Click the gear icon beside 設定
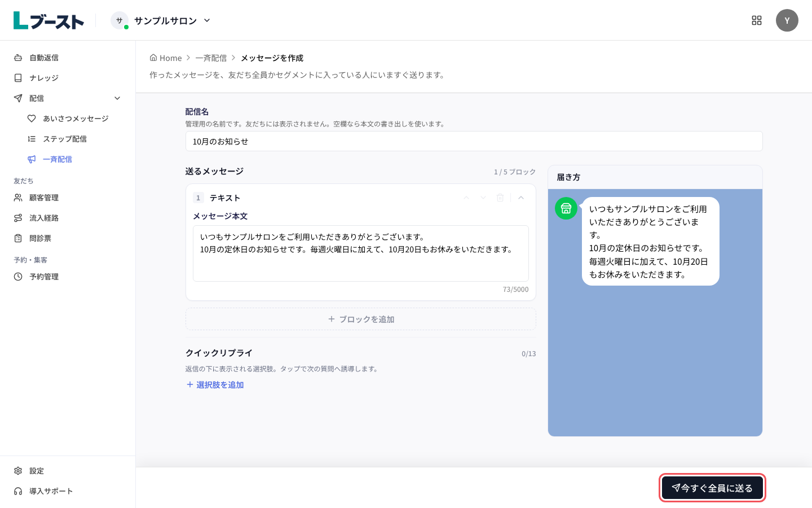The width and height of the screenshot is (812, 508). [18, 471]
